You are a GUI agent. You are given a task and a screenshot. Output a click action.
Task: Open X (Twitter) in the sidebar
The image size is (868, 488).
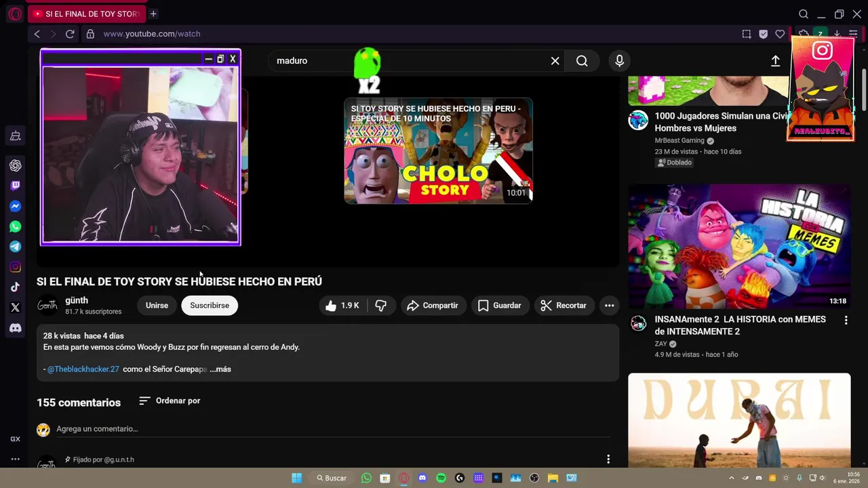click(15, 308)
